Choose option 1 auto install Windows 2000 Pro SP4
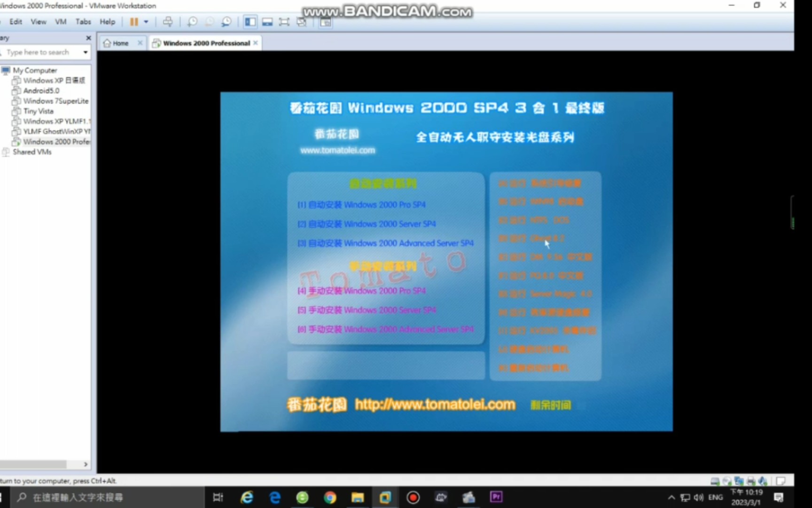The width and height of the screenshot is (812, 508). click(362, 205)
